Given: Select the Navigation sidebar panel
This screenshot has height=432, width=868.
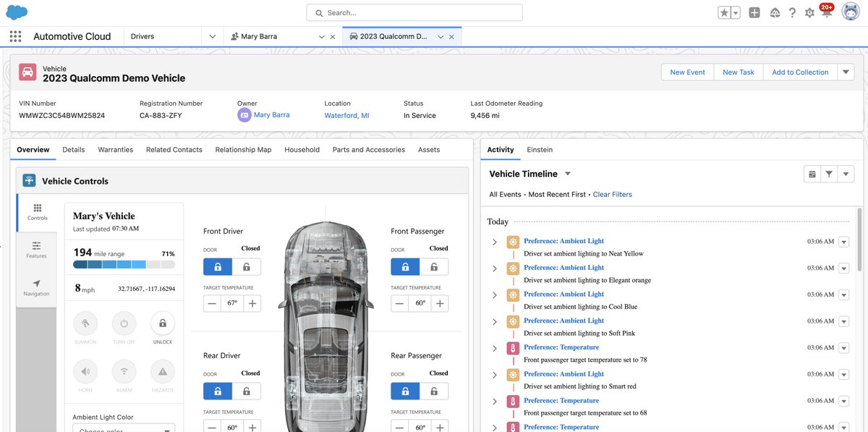Looking at the screenshot, I should tap(36, 288).
